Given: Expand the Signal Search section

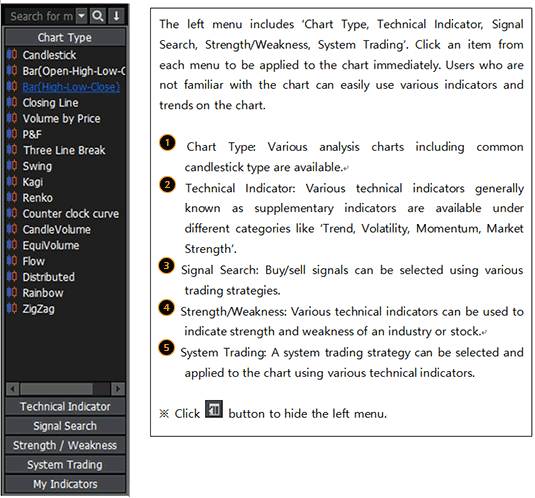Looking at the screenshot, I should click(65, 426).
